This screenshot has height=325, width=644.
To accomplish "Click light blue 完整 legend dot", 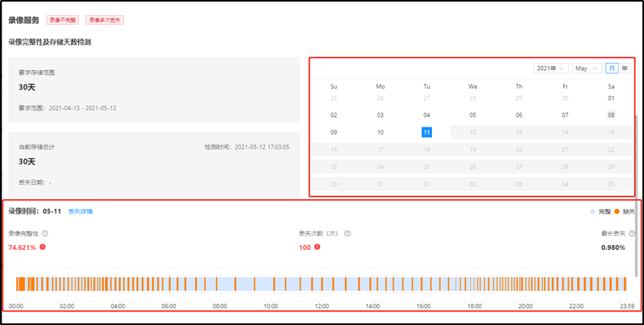I will click(x=592, y=211).
